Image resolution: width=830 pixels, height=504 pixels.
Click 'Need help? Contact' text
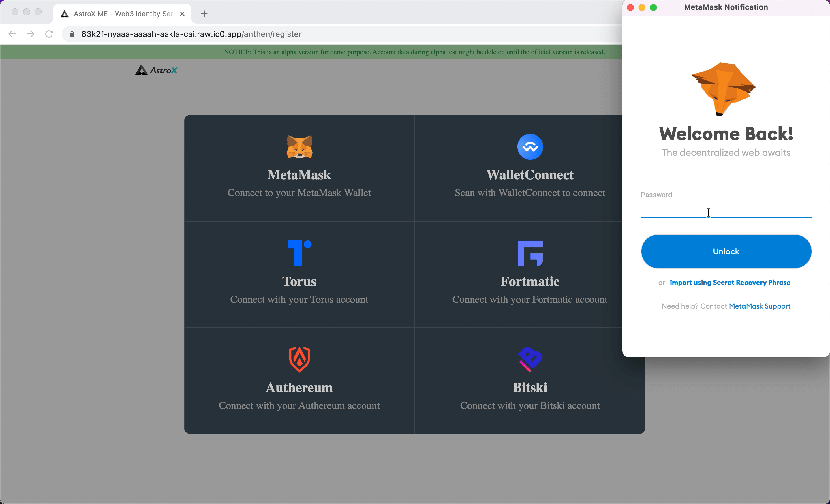694,306
